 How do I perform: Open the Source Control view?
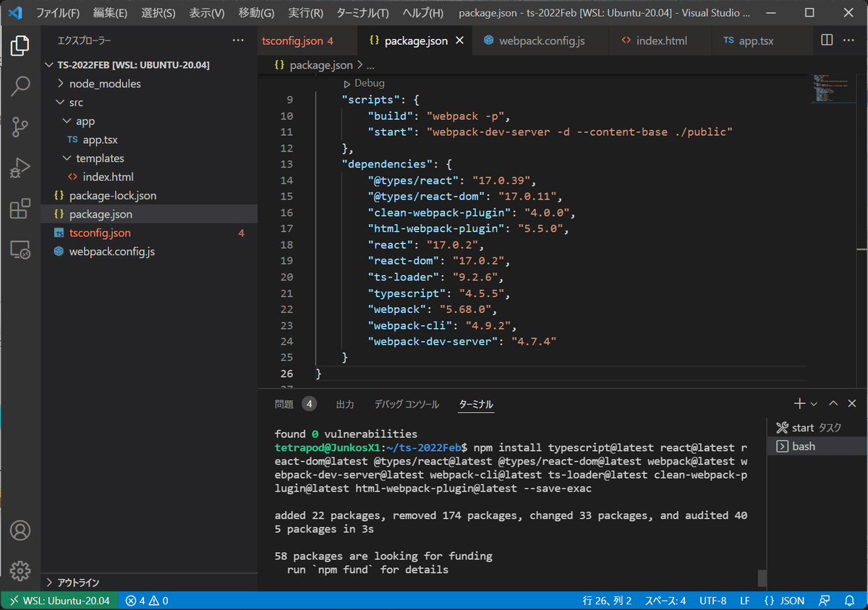20,126
